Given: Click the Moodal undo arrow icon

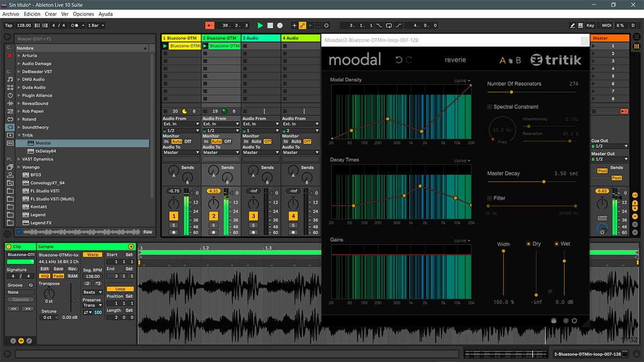Looking at the screenshot, I should pyautogui.click(x=399, y=60).
